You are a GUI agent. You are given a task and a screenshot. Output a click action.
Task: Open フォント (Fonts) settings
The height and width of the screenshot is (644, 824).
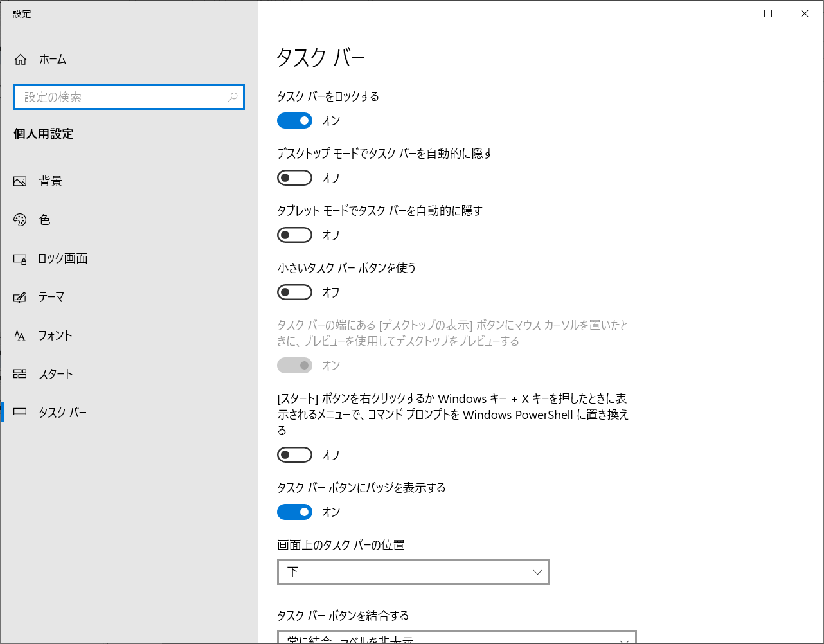pyautogui.click(x=21, y=335)
